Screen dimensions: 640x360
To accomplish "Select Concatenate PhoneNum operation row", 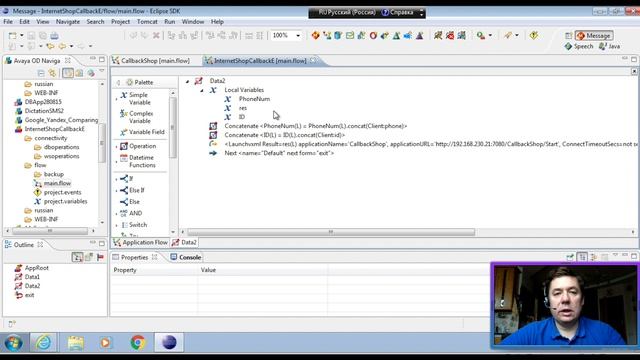I will point(308,126).
